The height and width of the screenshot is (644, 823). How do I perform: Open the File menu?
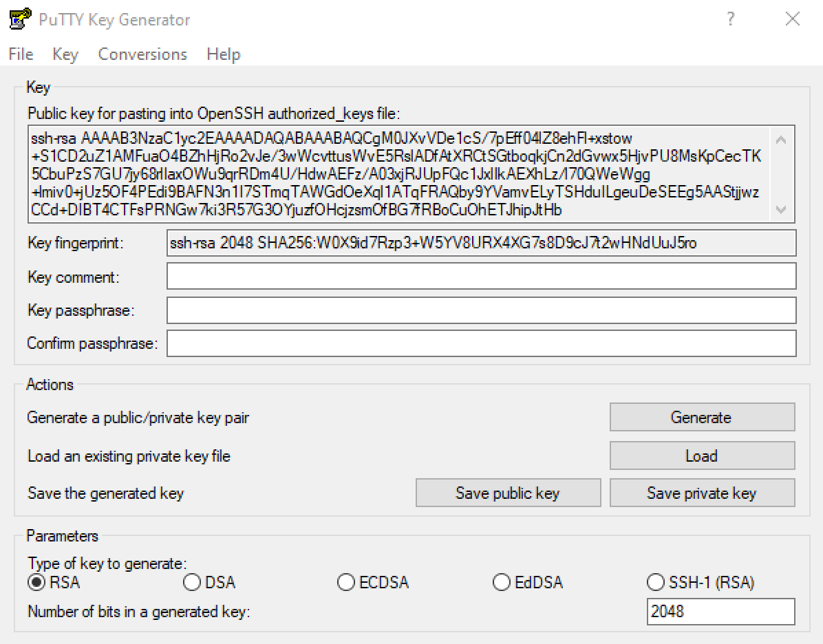(21, 54)
